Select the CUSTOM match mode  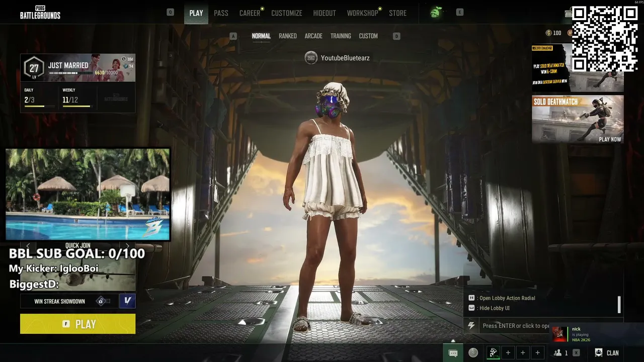pyautogui.click(x=368, y=36)
